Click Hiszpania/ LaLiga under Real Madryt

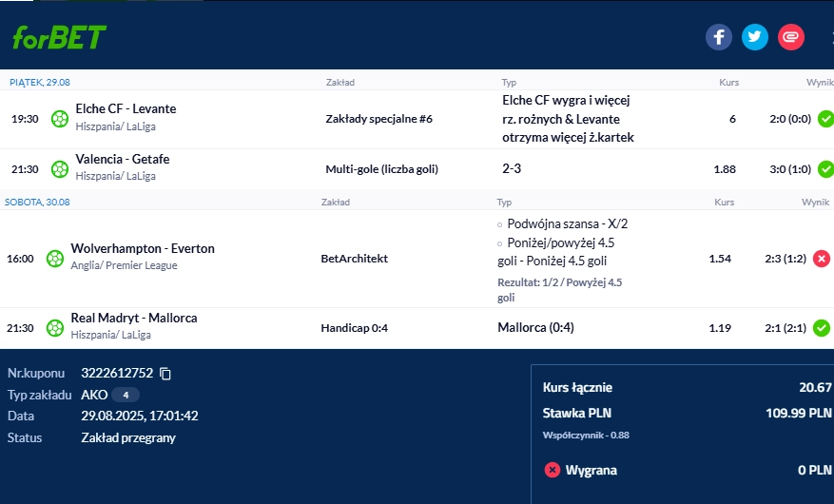(x=110, y=335)
